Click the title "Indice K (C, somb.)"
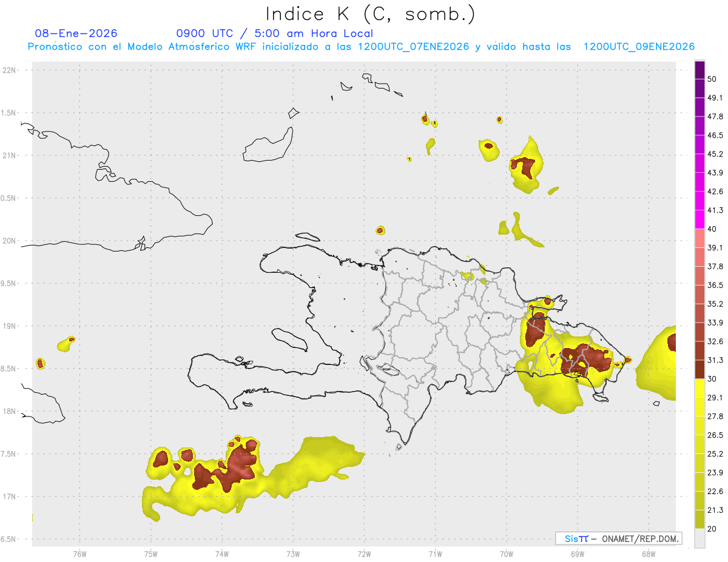Viewport: 728px width, 562px height. tap(370, 14)
